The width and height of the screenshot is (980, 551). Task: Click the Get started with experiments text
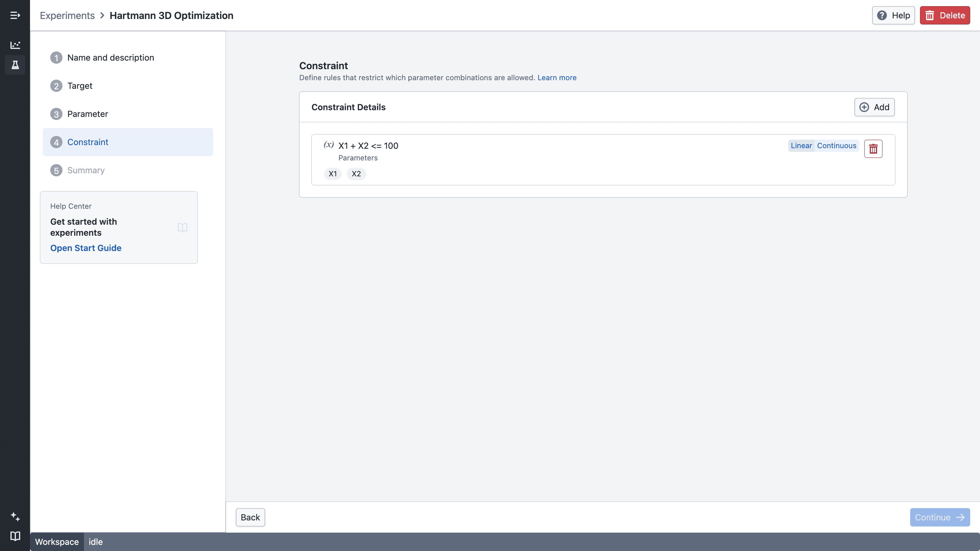[83, 227]
